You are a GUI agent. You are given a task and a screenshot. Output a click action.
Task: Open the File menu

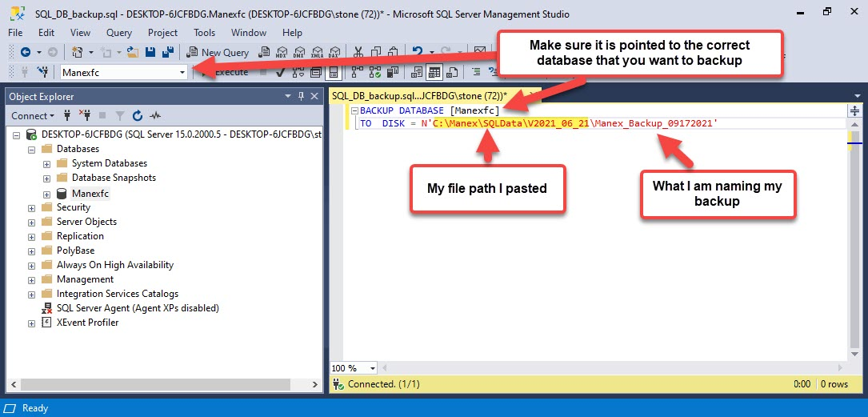click(x=15, y=33)
